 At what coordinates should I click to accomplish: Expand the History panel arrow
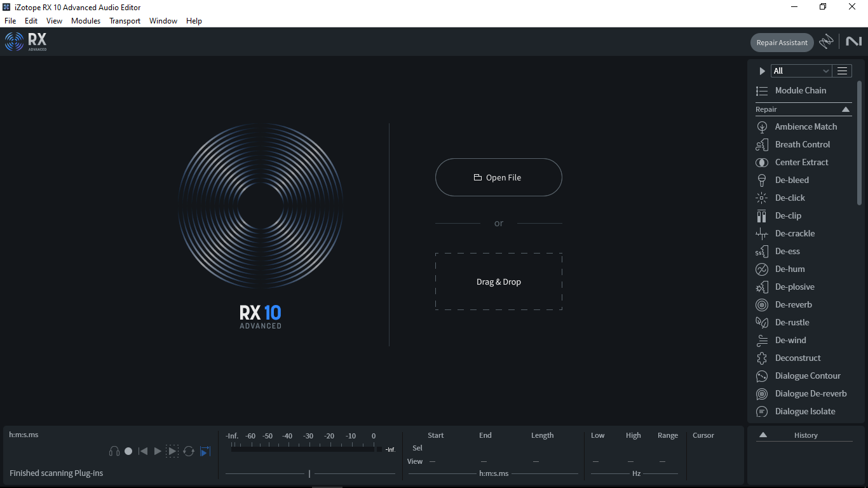pyautogui.click(x=763, y=435)
